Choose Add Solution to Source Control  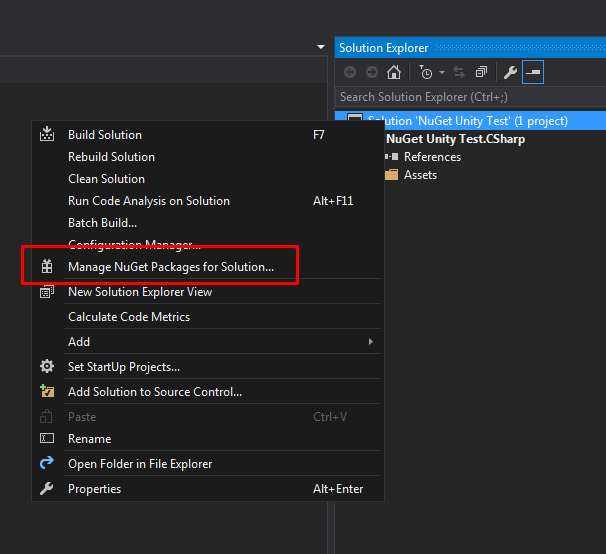[x=208, y=392]
